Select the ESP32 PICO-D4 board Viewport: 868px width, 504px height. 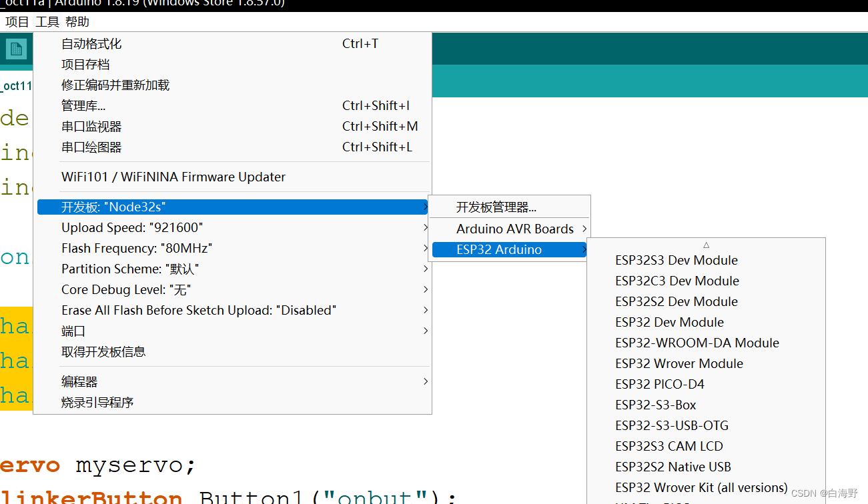660,384
